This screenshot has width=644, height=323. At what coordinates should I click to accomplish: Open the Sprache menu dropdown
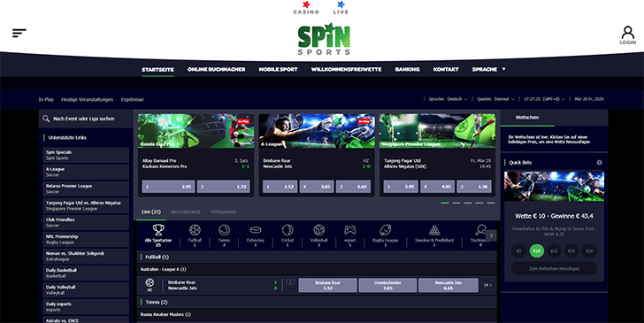tap(488, 69)
